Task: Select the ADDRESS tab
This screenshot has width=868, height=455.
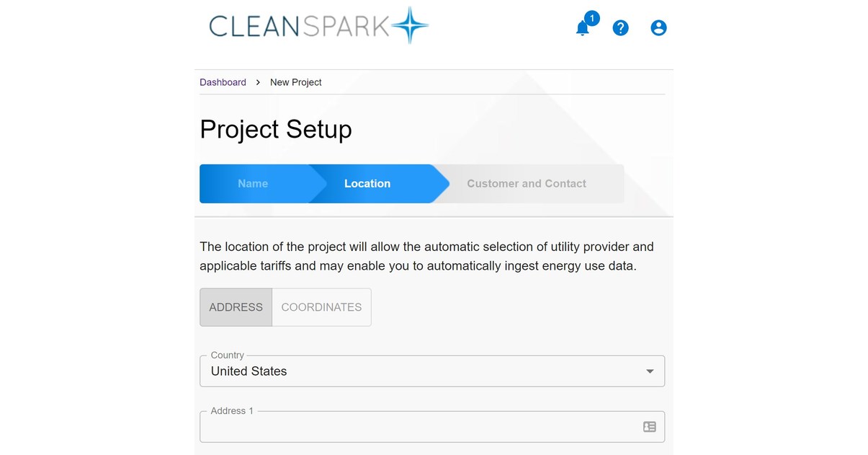Action: pos(236,306)
